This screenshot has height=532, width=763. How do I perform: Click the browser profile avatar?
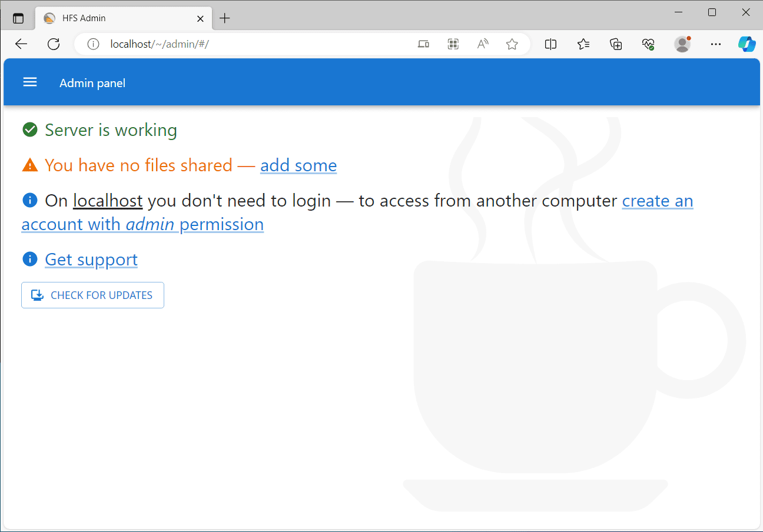pyautogui.click(x=682, y=44)
